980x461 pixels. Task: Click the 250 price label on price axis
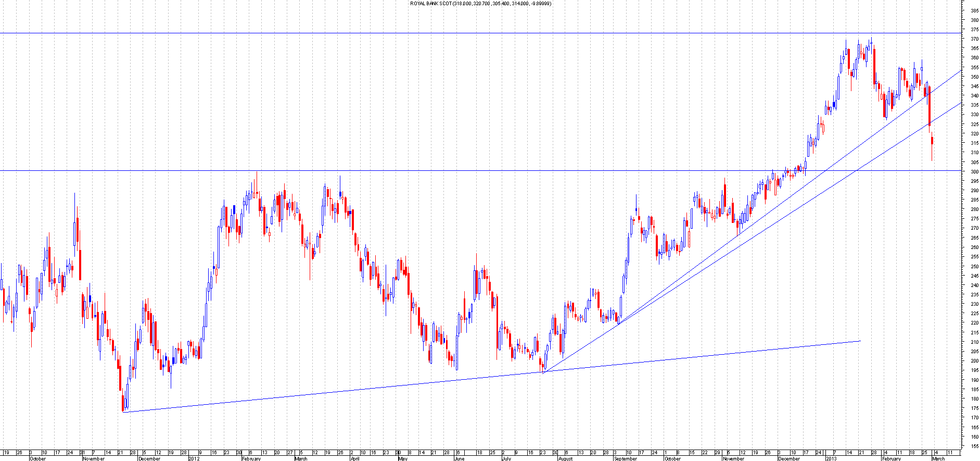974,266
